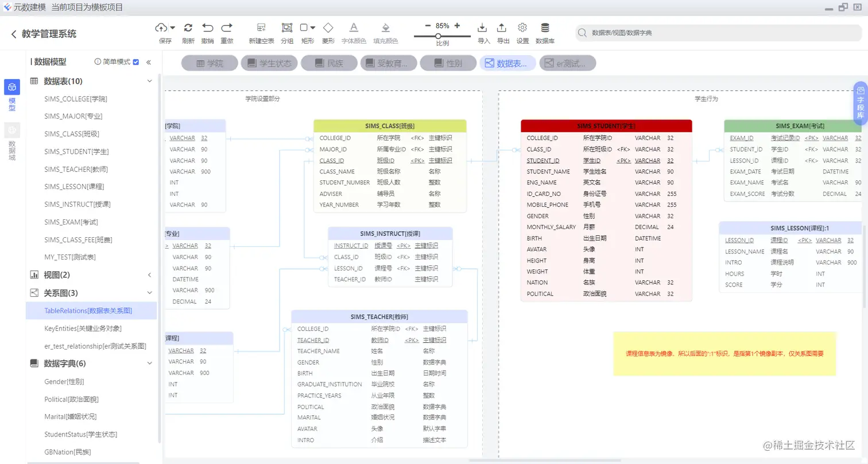Viewport: 868px width, 464px height.
Task: Open SIMS_EXAM[考试] in the tree
Action: [72, 222]
